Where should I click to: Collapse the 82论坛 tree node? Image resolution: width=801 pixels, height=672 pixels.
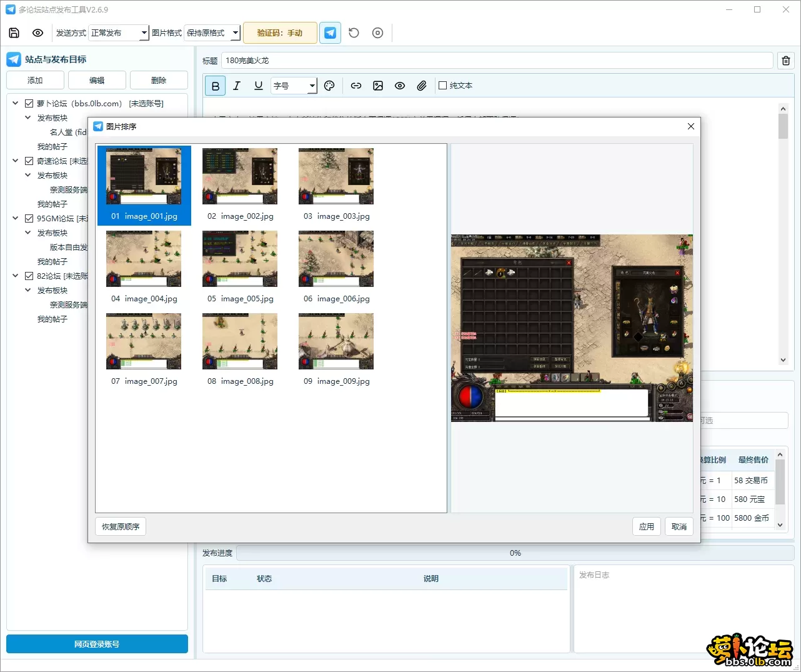click(x=16, y=276)
